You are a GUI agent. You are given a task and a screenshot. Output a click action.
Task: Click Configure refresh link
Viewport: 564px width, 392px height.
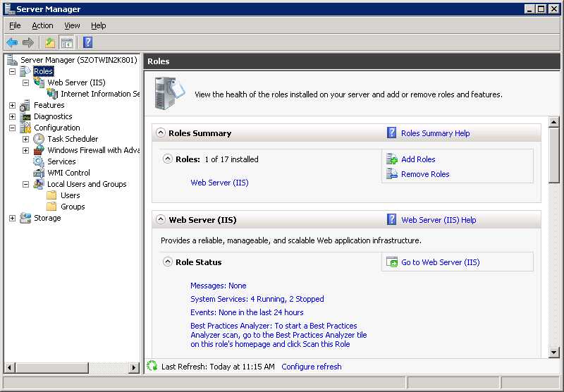(x=312, y=367)
